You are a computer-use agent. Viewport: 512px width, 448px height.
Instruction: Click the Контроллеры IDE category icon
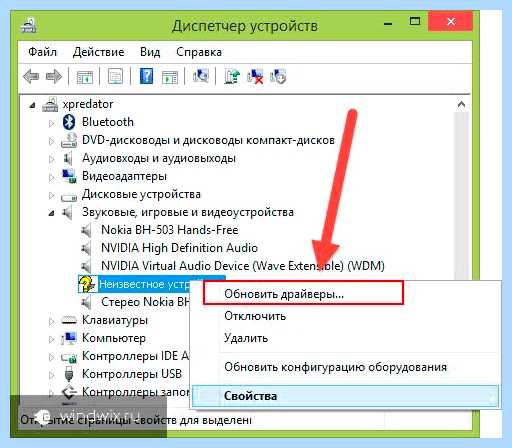[69, 358]
